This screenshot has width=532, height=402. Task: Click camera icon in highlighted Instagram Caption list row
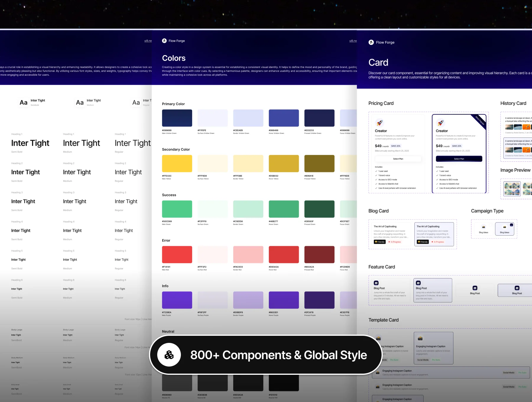[378, 372]
